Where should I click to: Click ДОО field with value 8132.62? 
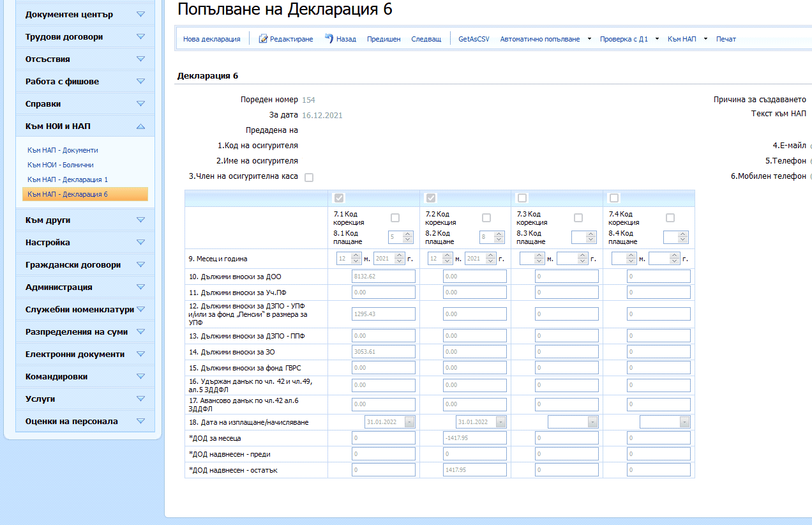pos(383,277)
